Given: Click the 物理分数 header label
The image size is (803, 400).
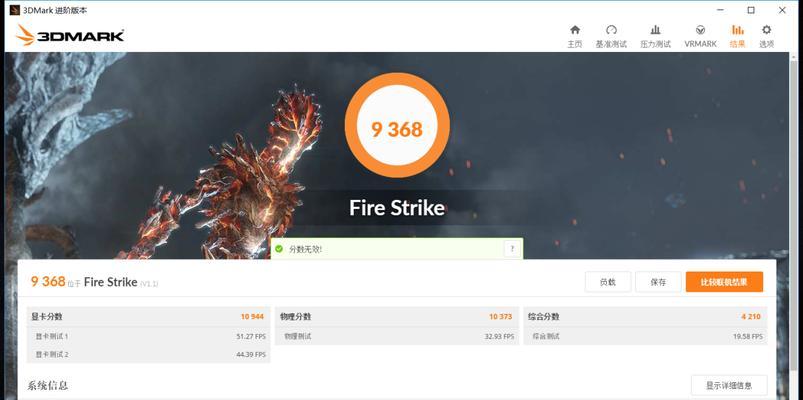Looking at the screenshot, I should tap(295, 317).
